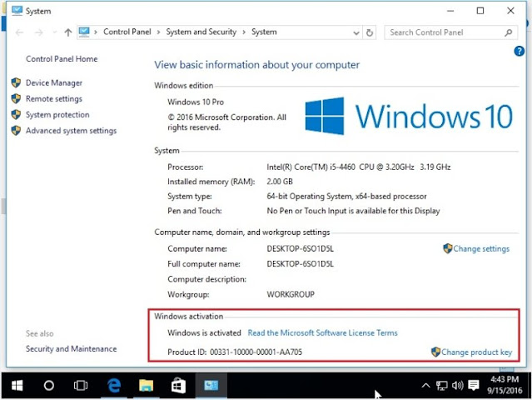Click the processor value Intel Core i5-4460
532x400 pixels.
coord(359,167)
